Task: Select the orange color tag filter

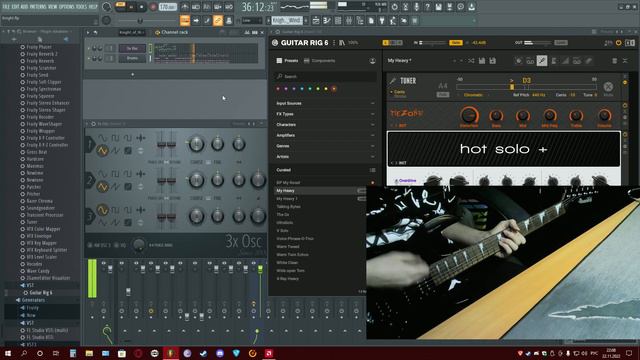Action: [x=334, y=89]
